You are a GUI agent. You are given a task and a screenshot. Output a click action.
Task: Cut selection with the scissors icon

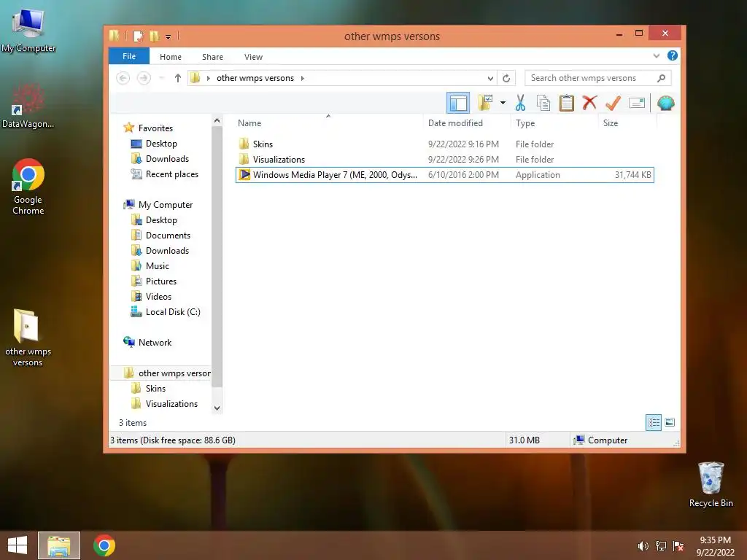tap(520, 103)
